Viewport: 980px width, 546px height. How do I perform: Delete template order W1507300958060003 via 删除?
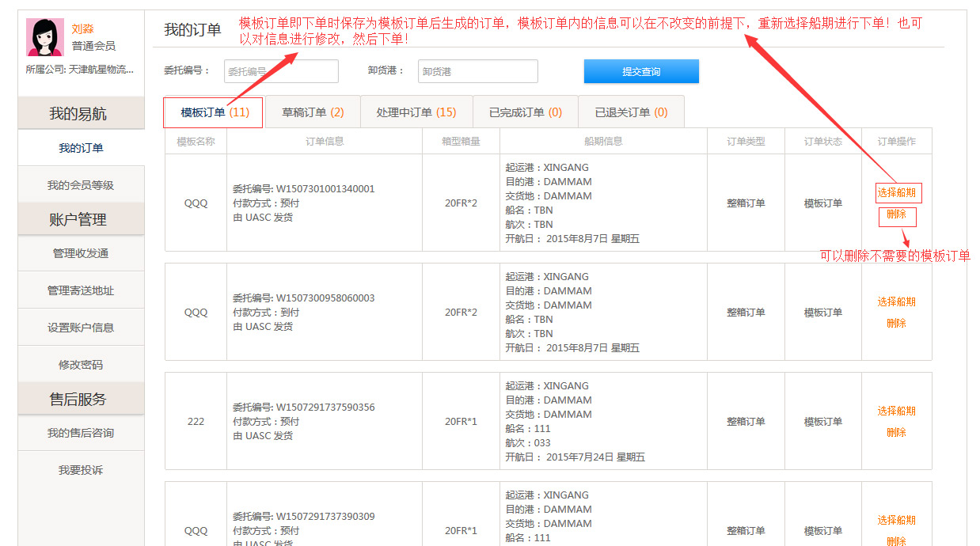tap(896, 323)
